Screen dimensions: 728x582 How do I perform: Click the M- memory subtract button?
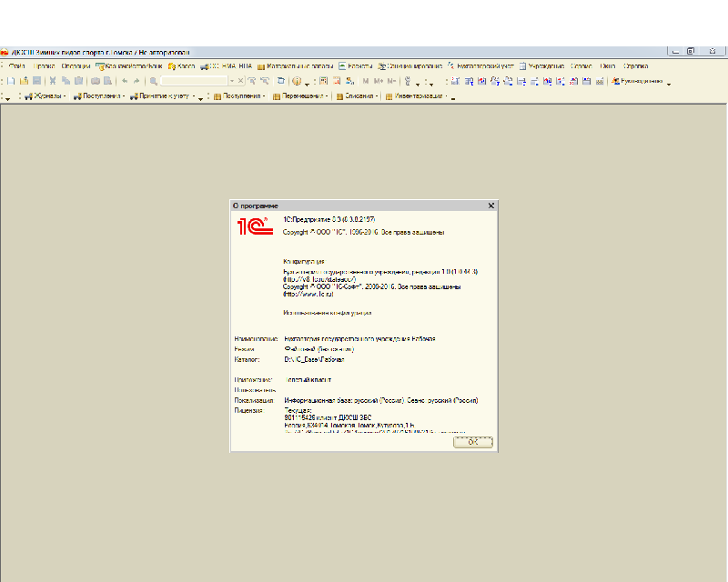[392, 81]
